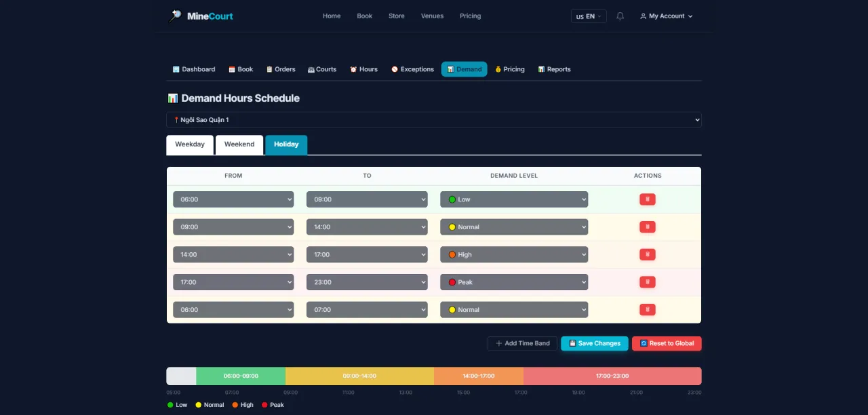Delete the 09:00 to 14:00 Normal band

647,227
